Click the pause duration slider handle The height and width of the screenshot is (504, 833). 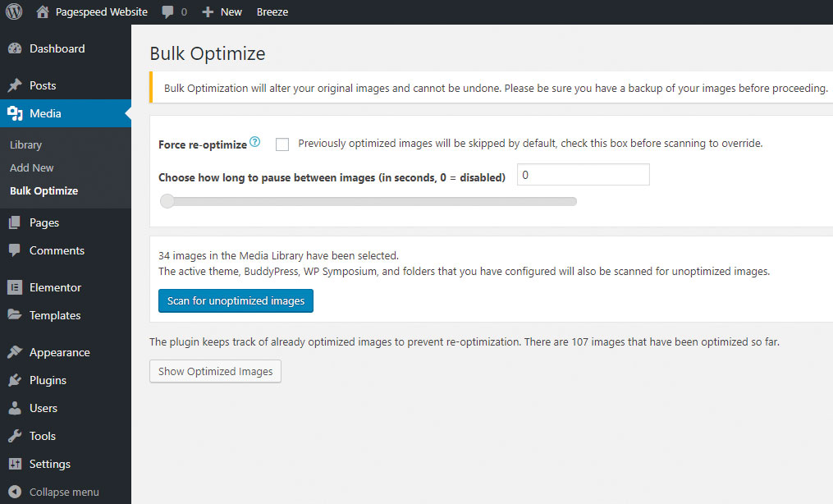(167, 201)
